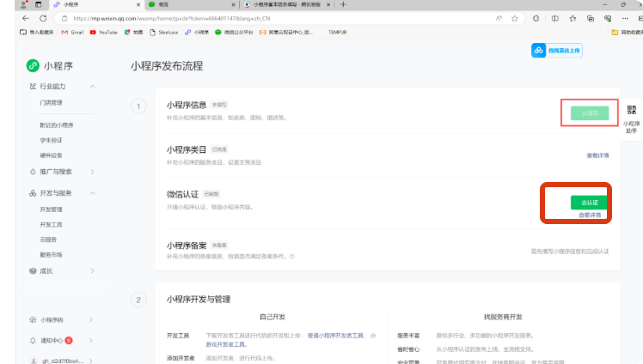Click the read aloud icon in address bar

coord(499,18)
